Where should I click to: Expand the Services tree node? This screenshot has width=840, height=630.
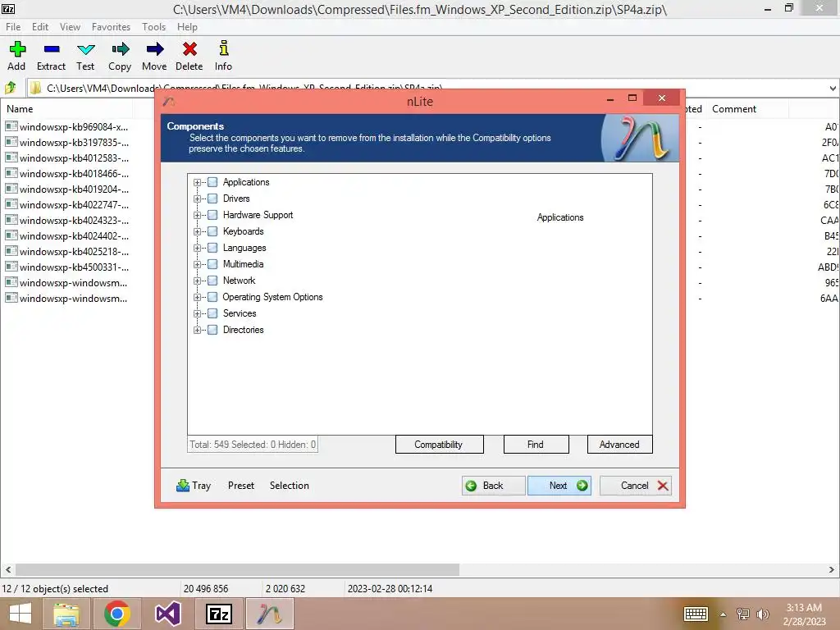click(197, 313)
